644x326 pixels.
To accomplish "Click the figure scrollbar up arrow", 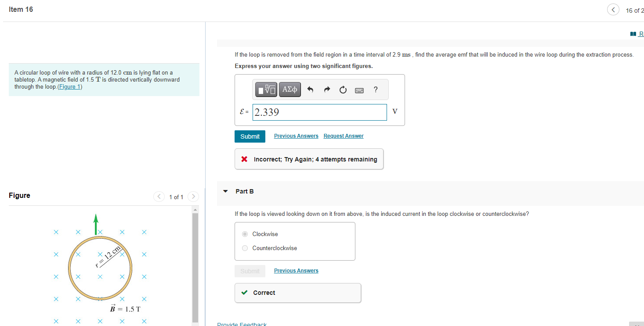I will (x=195, y=209).
